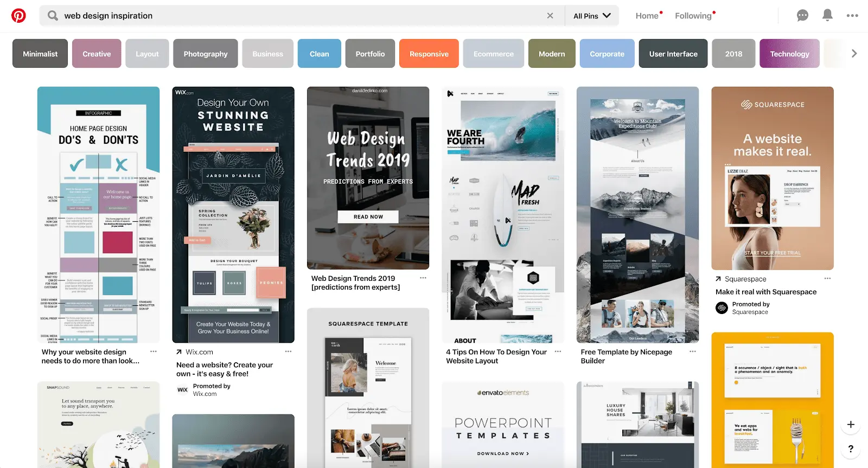This screenshot has width=868, height=468.
Task: Expand the All Pins filter dropdown
Action: [x=592, y=16]
